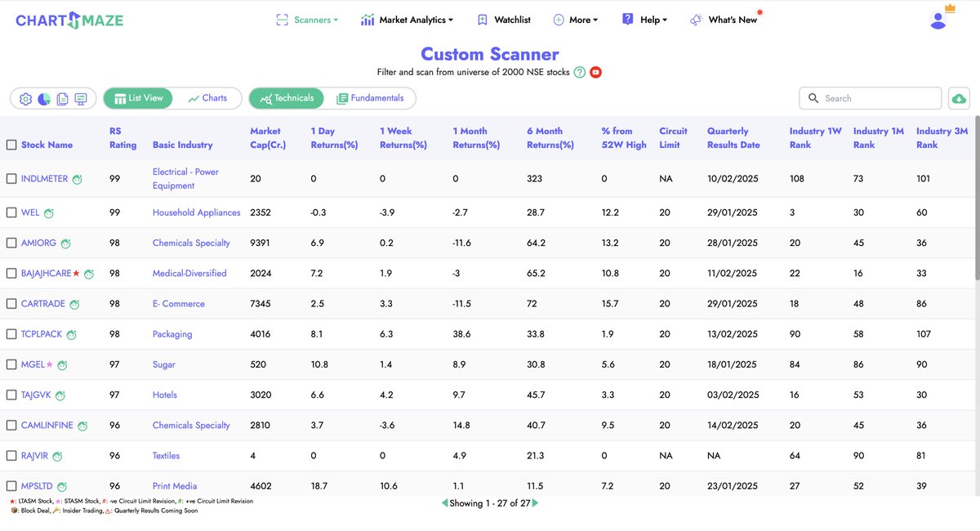The width and height of the screenshot is (980, 531).
Task: Tick the CARTRADE row checkbox
Action: [x=11, y=303]
